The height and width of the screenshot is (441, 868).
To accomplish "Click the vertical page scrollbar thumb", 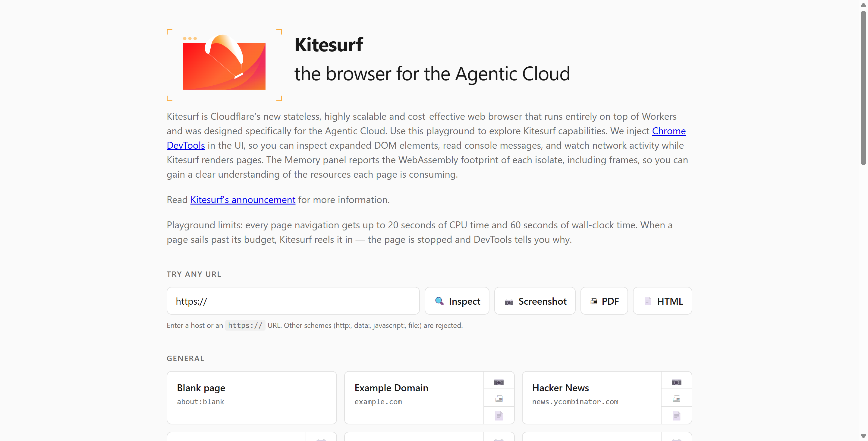I will point(863,88).
